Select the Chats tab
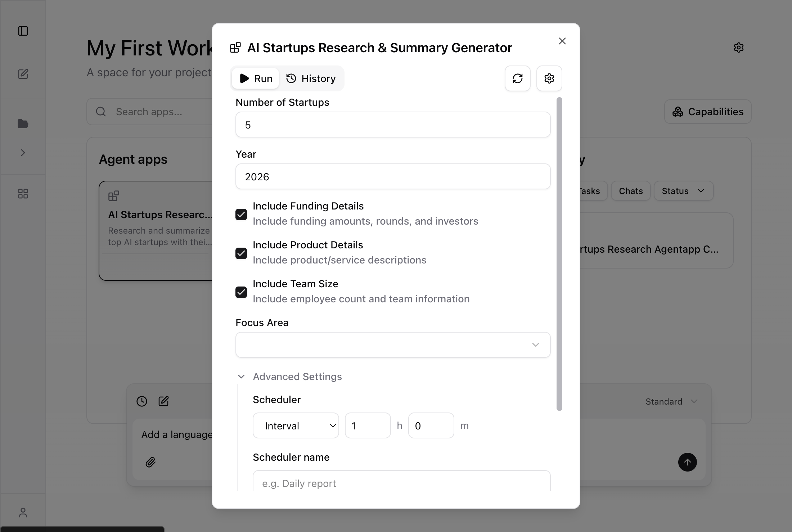This screenshot has width=792, height=532. coord(630,191)
